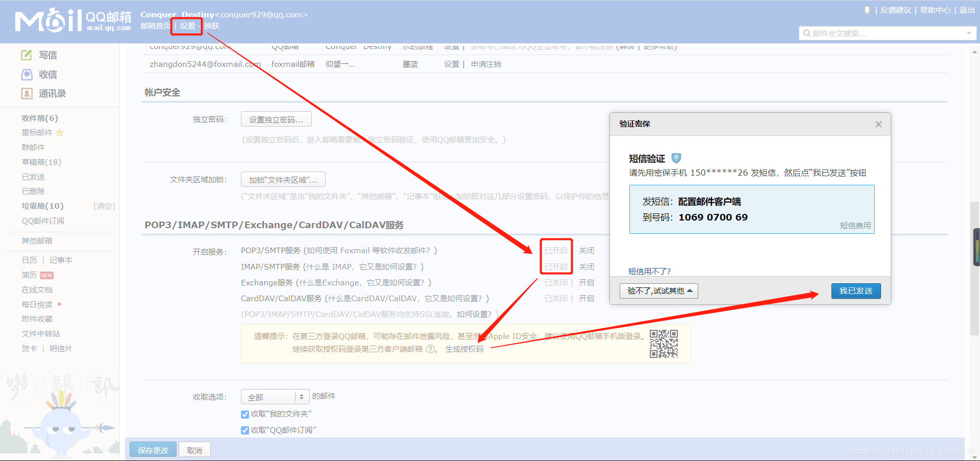Screen dimensions: 980x461
Task: Expand 验不了,试试其他 options
Action: tap(659, 291)
